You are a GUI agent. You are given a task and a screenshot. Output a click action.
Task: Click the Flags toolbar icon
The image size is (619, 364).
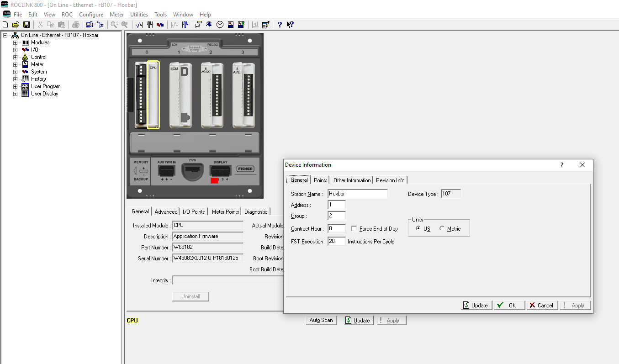[159, 24]
